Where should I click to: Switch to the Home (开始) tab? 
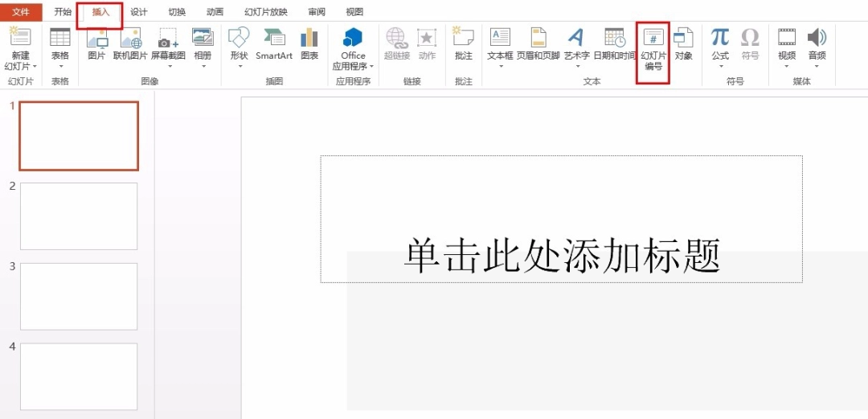coord(63,12)
